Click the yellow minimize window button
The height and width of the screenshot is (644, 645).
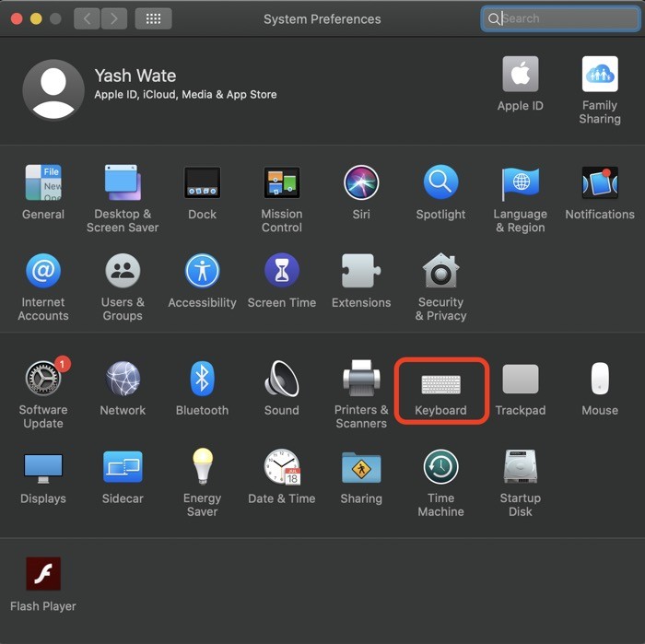[x=36, y=19]
